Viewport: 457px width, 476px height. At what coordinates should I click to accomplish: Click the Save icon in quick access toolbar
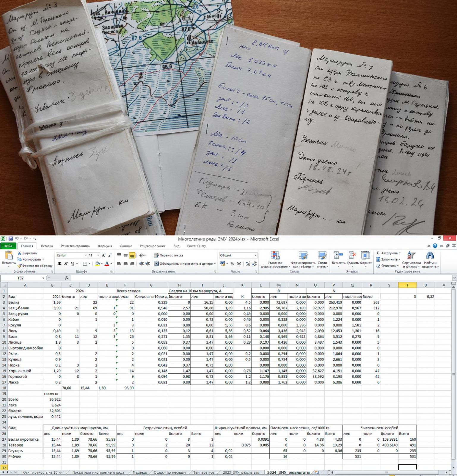click(x=10, y=239)
